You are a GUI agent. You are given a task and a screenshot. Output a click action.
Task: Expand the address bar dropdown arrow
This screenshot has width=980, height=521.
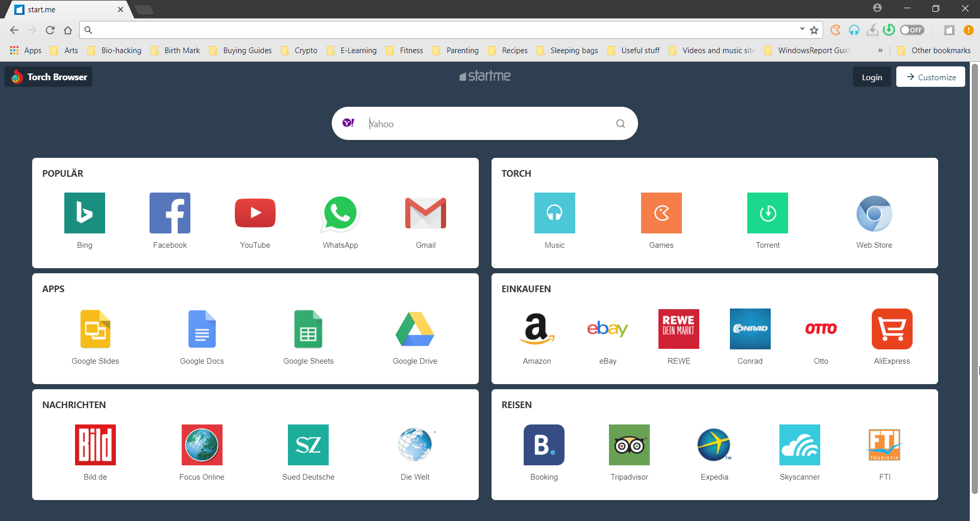(802, 29)
